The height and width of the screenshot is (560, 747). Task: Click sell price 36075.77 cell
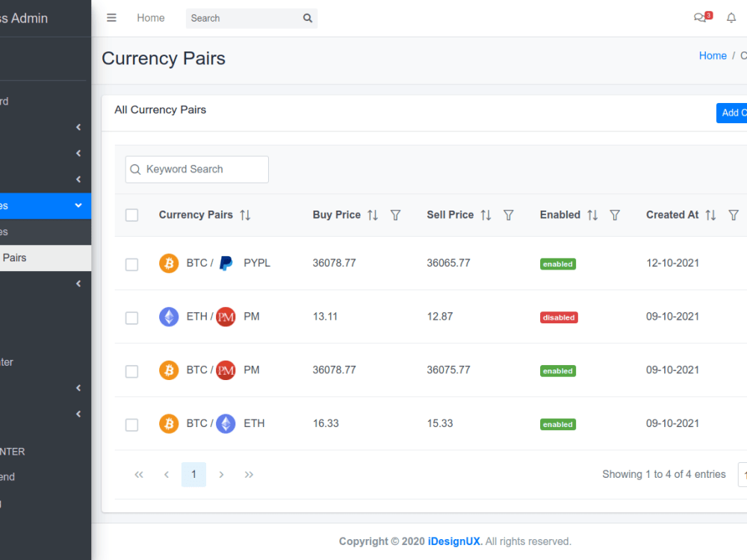tap(448, 370)
